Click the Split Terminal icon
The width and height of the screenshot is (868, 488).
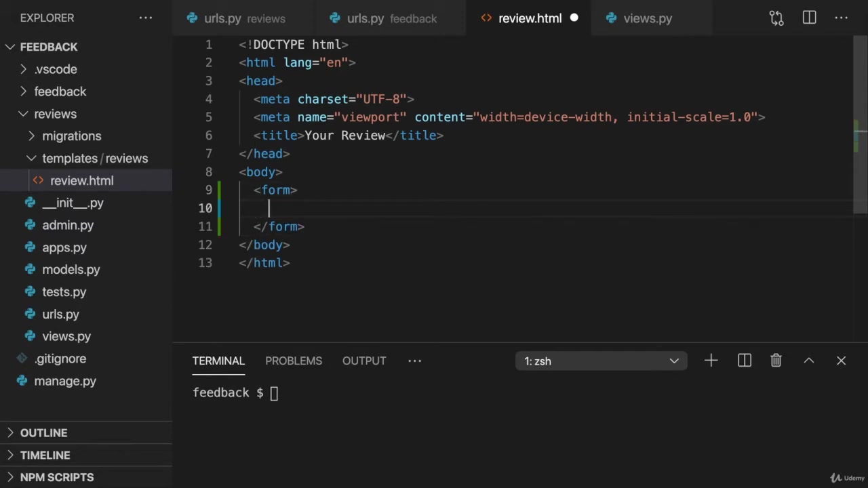pos(744,361)
